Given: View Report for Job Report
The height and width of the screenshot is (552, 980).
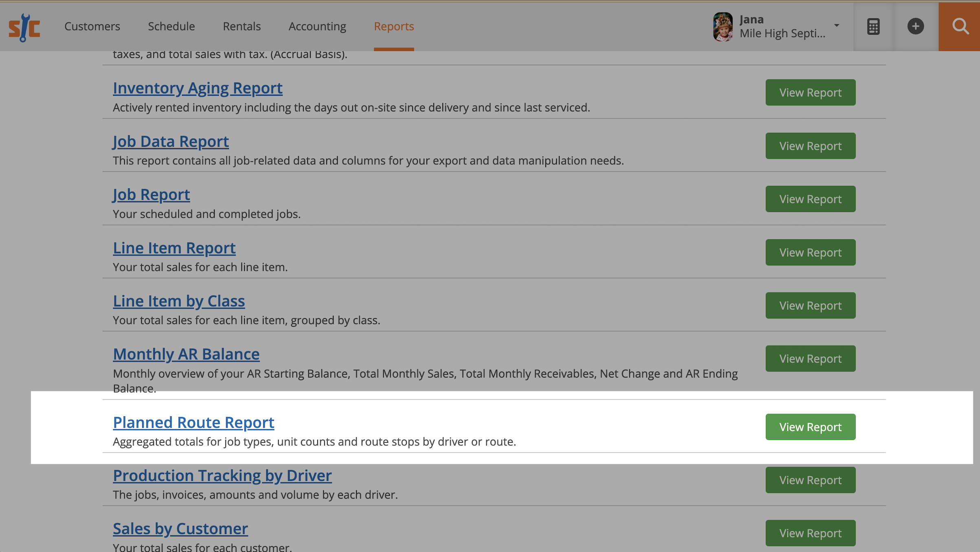Looking at the screenshot, I should 811,199.
